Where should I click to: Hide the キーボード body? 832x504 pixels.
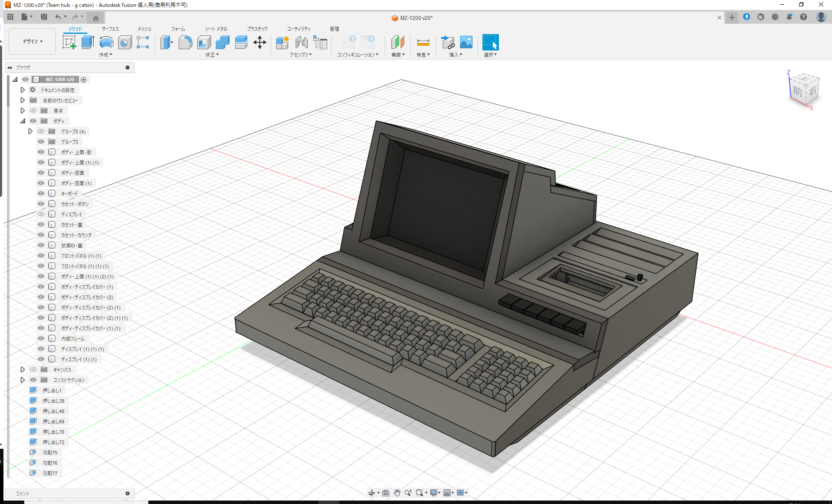click(x=41, y=193)
